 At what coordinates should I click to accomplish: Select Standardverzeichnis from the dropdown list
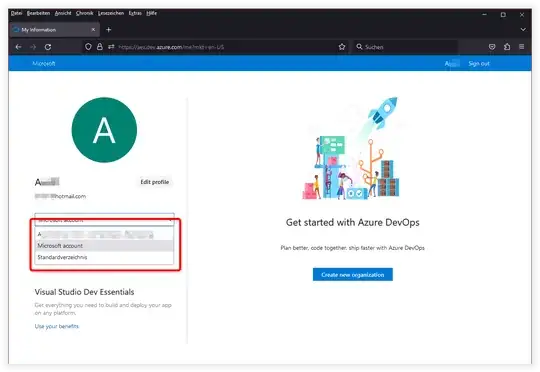104,257
